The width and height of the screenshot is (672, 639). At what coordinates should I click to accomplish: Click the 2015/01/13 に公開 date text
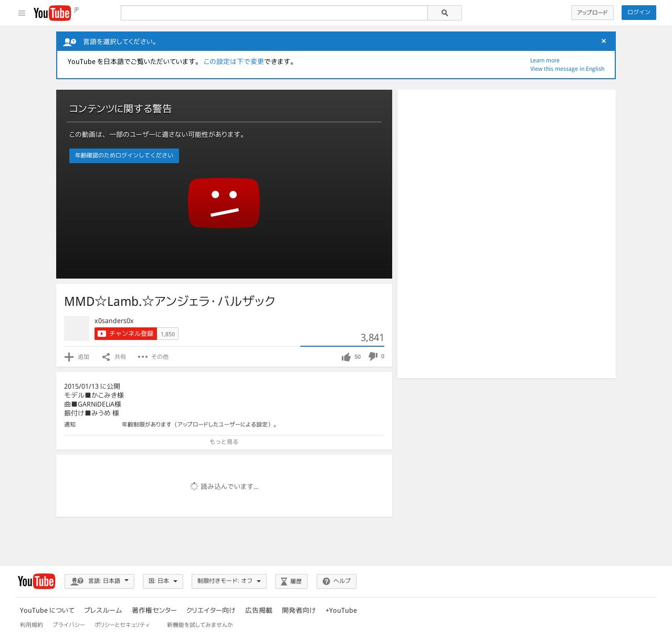click(92, 386)
